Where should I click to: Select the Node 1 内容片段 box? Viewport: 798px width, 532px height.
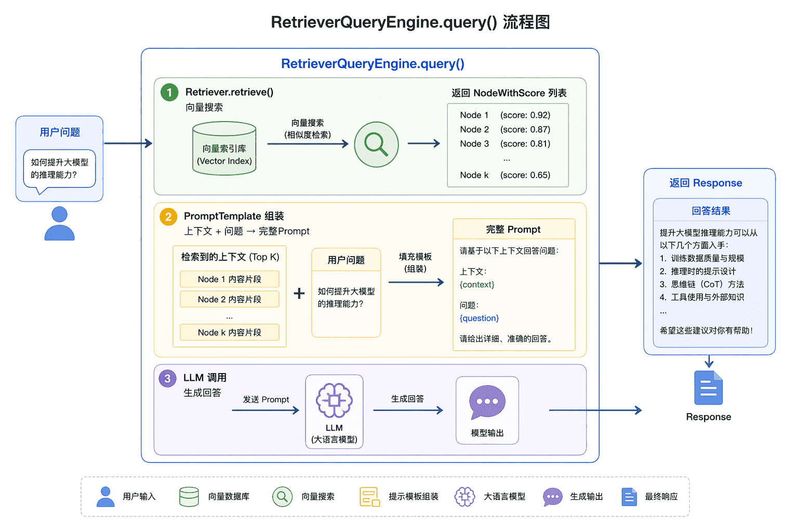click(229, 279)
